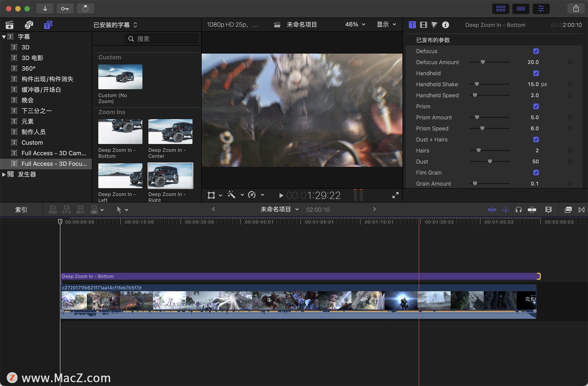Click the Share export icon
Screen dimensions: 588x386
pos(576,9)
